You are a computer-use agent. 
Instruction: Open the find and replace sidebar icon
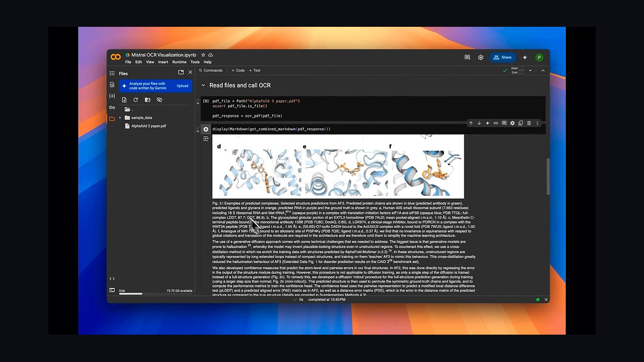pos(112,85)
